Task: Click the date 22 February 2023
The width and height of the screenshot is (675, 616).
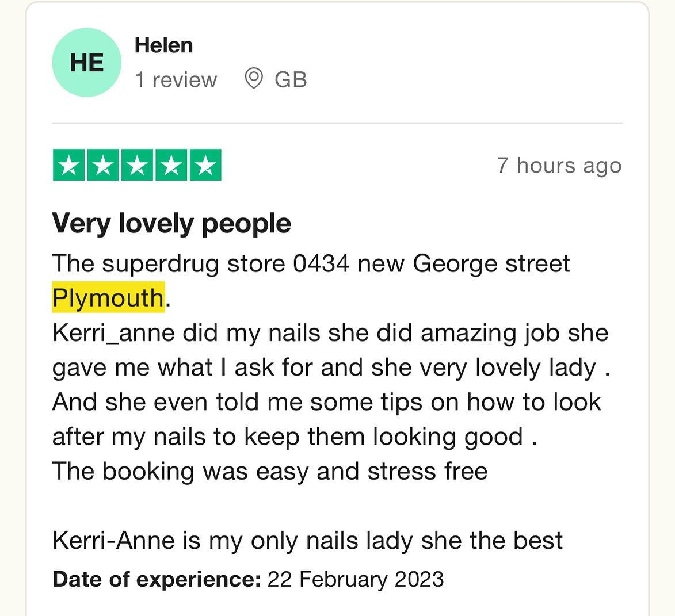Action: click(355, 579)
